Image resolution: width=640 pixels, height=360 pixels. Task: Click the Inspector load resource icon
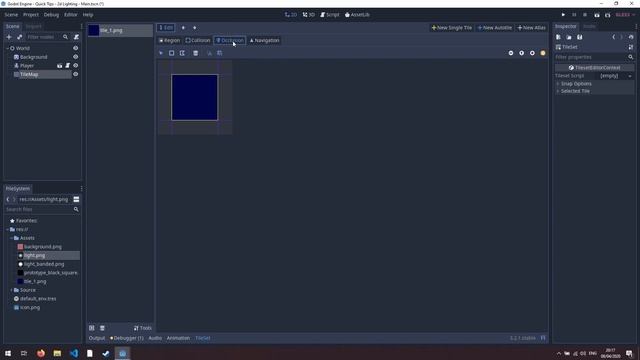coord(569,37)
